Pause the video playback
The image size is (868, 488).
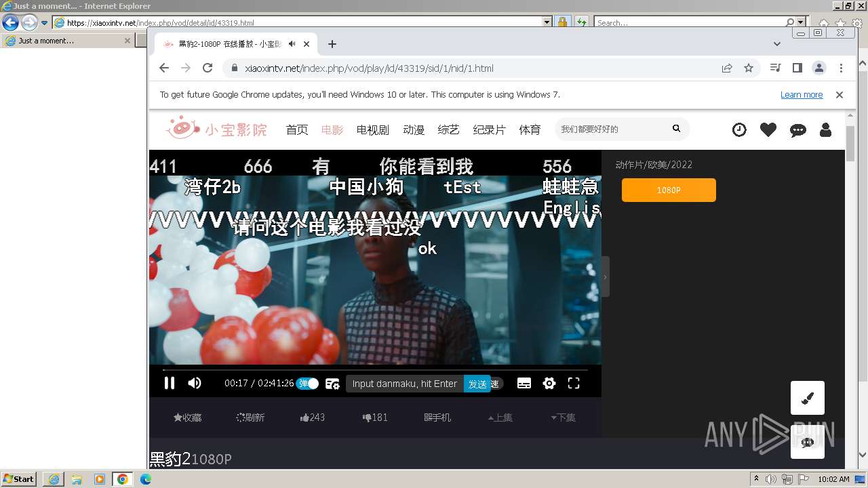(x=170, y=383)
